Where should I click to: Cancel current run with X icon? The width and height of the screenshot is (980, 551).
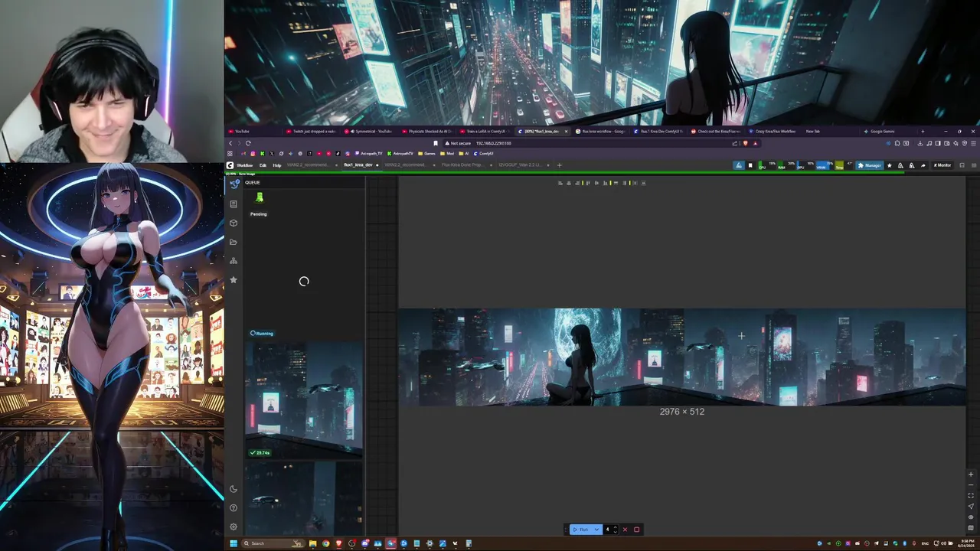625,530
